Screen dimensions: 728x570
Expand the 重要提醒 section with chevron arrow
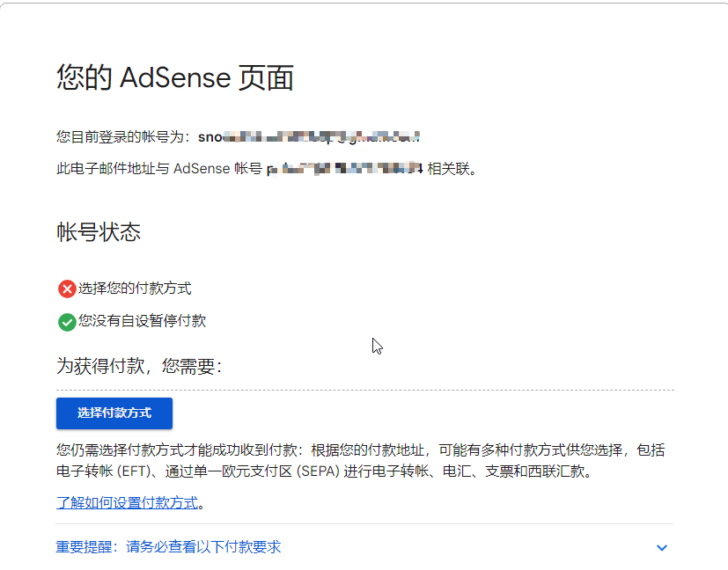pyautogui.click(x=662, y=548)
